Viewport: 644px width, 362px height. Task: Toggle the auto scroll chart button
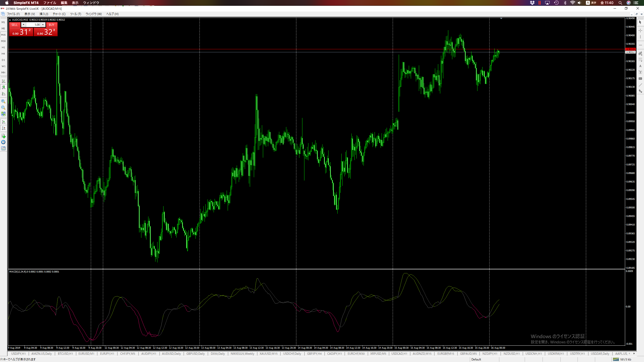(3, 122)
